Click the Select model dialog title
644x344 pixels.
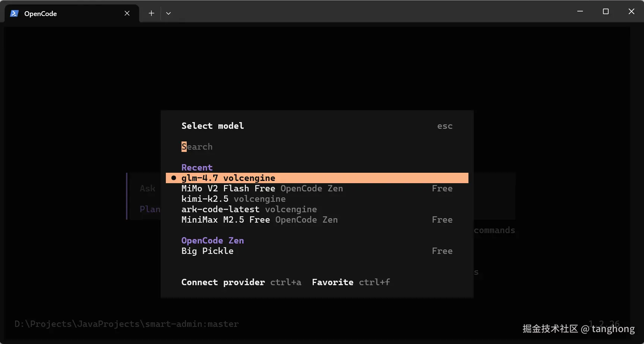click(x=212, y=126)
